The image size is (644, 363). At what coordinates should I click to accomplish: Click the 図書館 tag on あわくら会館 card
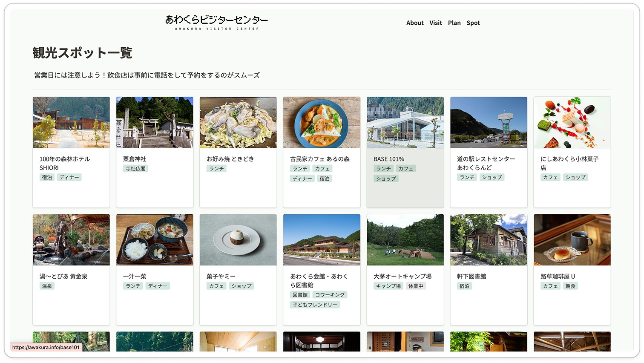point(300,295)
